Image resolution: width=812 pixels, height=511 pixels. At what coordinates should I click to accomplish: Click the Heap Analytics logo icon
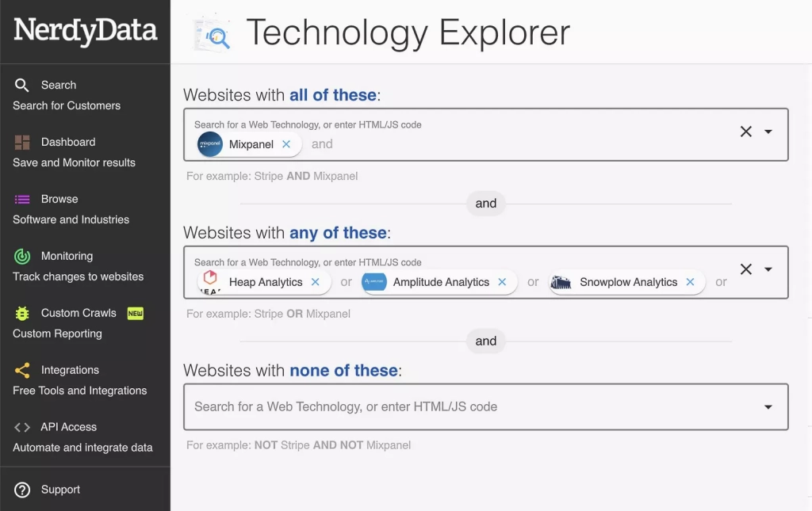pyautogui.click(x=210, y=282)
